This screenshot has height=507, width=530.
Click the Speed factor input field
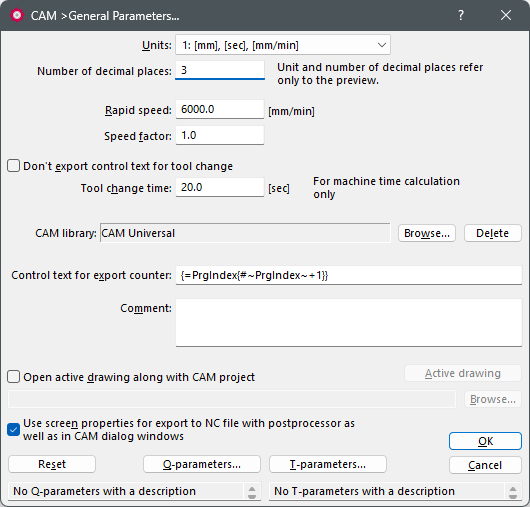click(x=220, y=135)
